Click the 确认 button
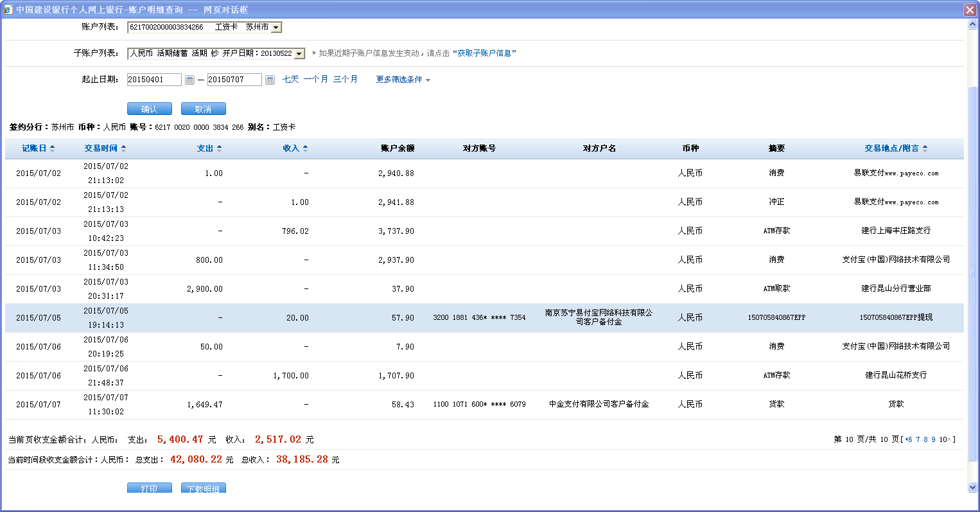The width and height of the screenshot is (980, 512). (150, 109)
